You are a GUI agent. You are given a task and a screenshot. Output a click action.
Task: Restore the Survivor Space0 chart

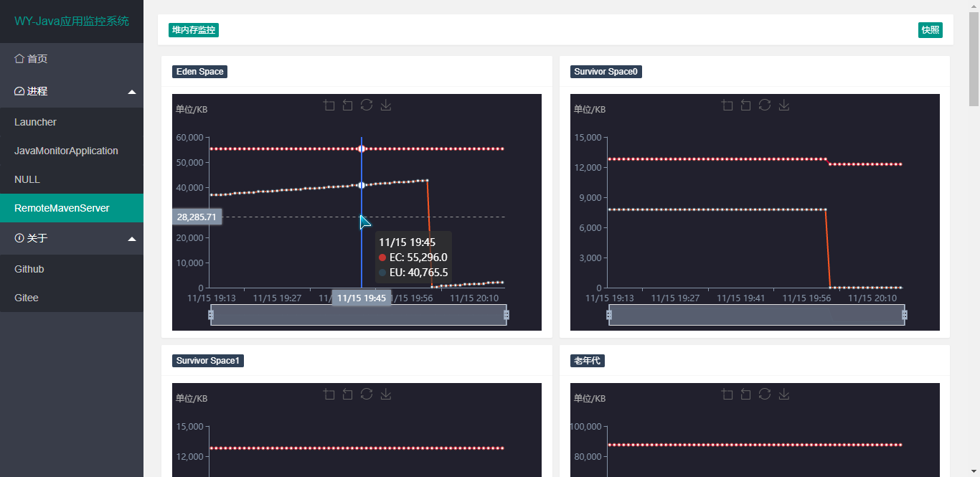tap(765, 105)
